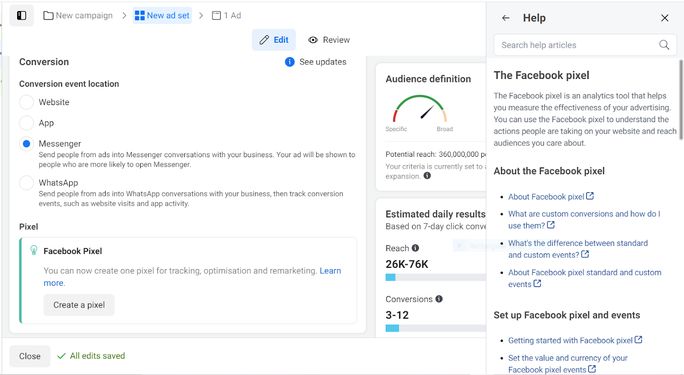Click the search magnifier icon in Help
The image size is (684, 375).
coord(664,44)
